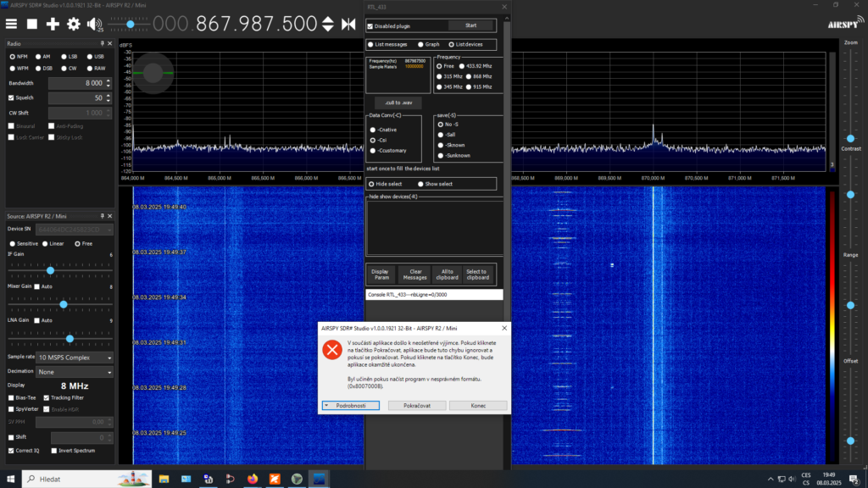Select -Cnative data conversion option

click(373, 130)
